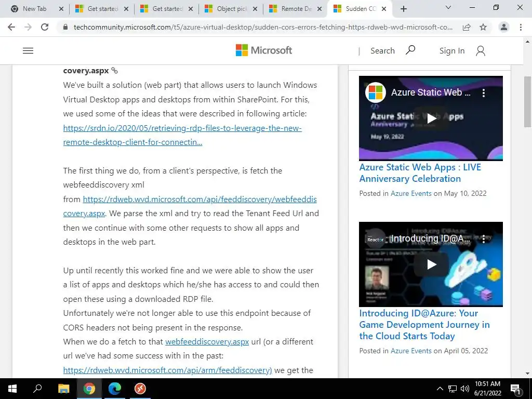532x399 pixels.
Task: Click the Reactor channel logo on video
Action: coord(376,239)
